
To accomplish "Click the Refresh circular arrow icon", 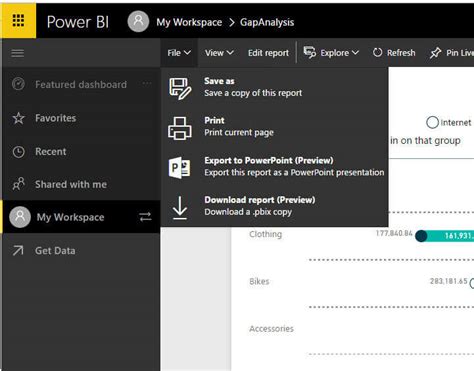I will pos(378,52).
